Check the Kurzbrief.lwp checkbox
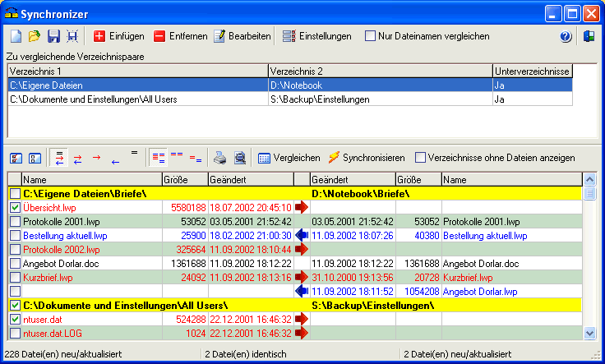 pyautogui.click(x=15, y=278)
